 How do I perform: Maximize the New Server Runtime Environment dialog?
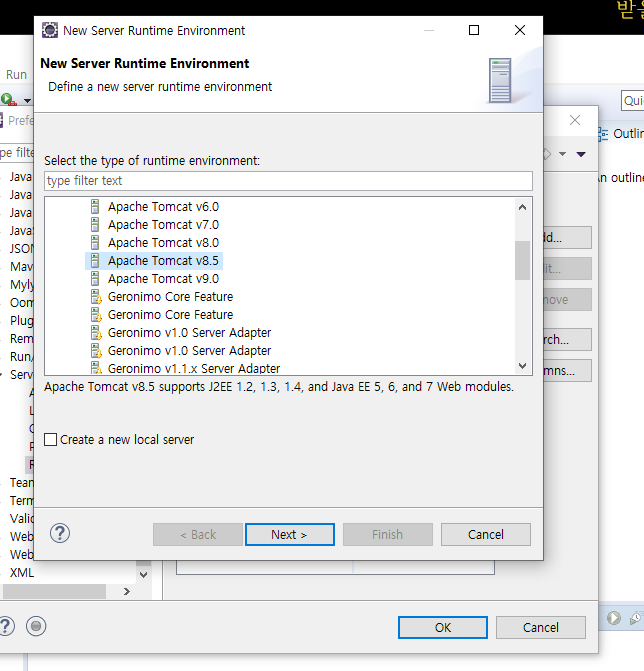474,30
